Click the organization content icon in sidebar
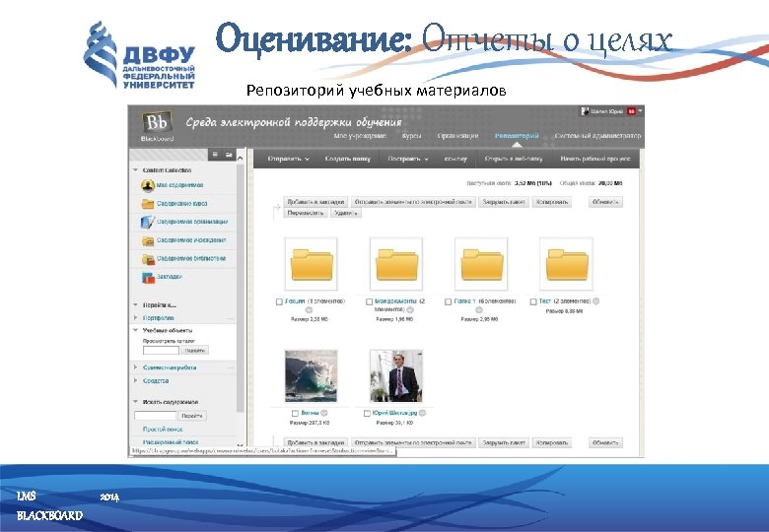Screen dimensions: 769x532 pyautogui.click(x=148, y=222)
